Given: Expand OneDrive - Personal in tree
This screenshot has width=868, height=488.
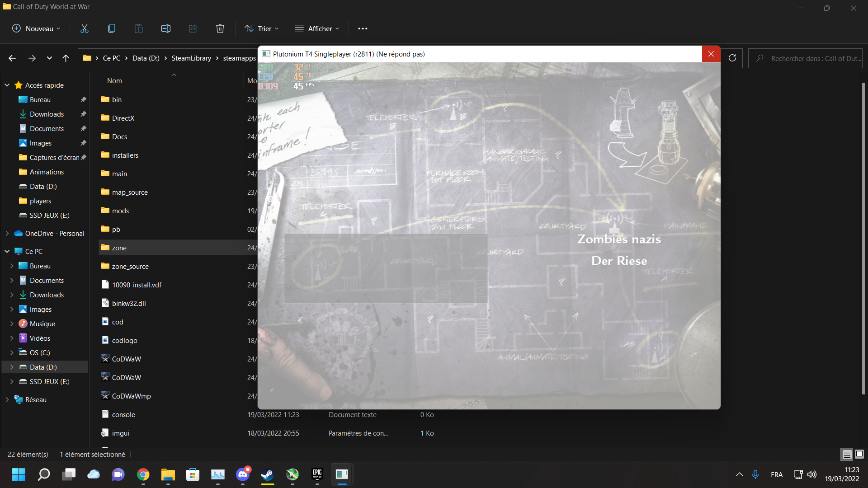Looking at the screenshot, I should [x=7, y=233].
